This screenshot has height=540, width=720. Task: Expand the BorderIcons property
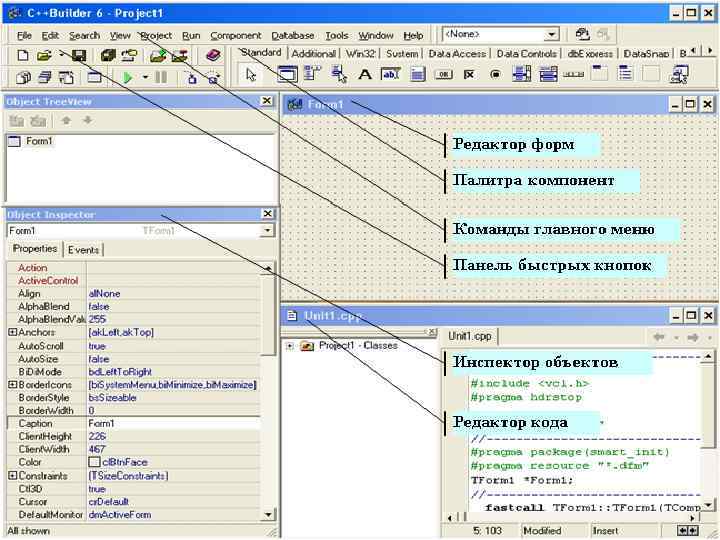tap(12, 384)
